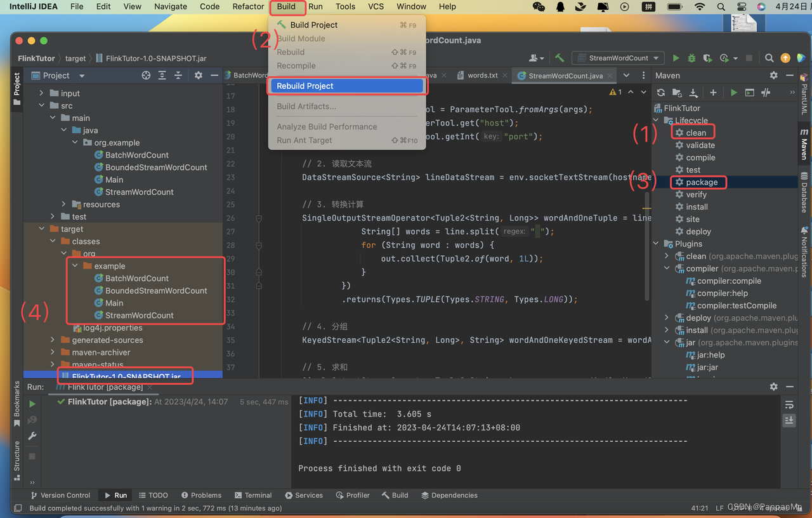The image size is (812, 518).
Task: Open the Problems tool window tab
Action: coord(201,495)
